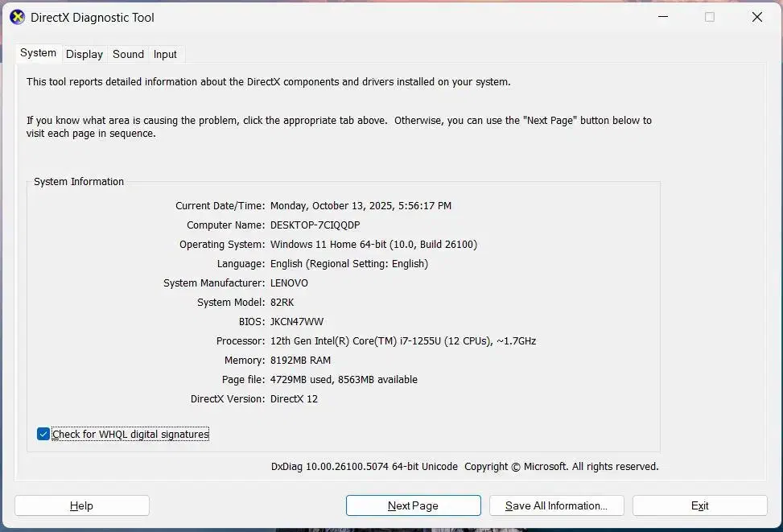Open the Input tab
Image resolution: width=783 pixels, height=532 pixels.
coord(165,54)
